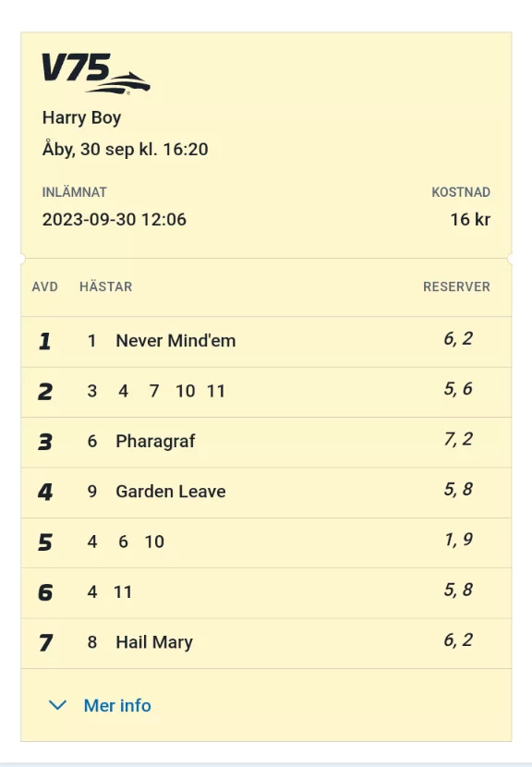Click race number 6 icon

pos(45,592)
